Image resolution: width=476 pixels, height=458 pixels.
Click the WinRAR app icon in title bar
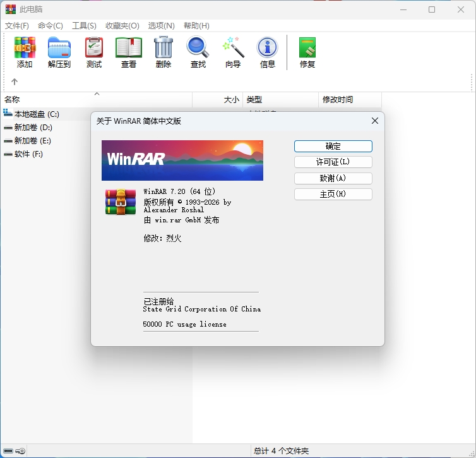click(x=10, y=9)
